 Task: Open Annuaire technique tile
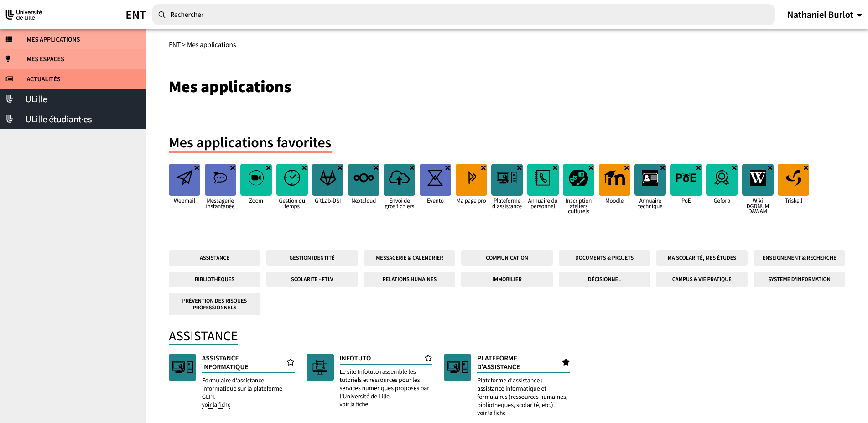pos(650,180)
